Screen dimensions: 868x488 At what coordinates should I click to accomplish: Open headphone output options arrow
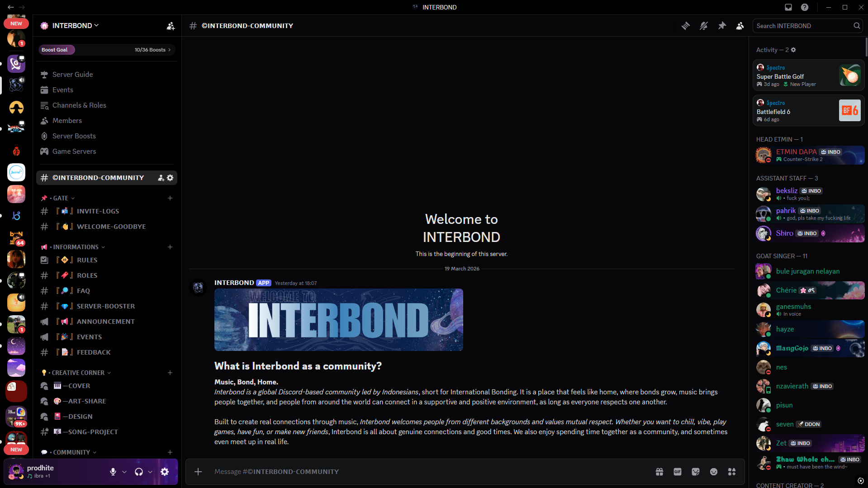pyautogui.click(x=150, y=472)
